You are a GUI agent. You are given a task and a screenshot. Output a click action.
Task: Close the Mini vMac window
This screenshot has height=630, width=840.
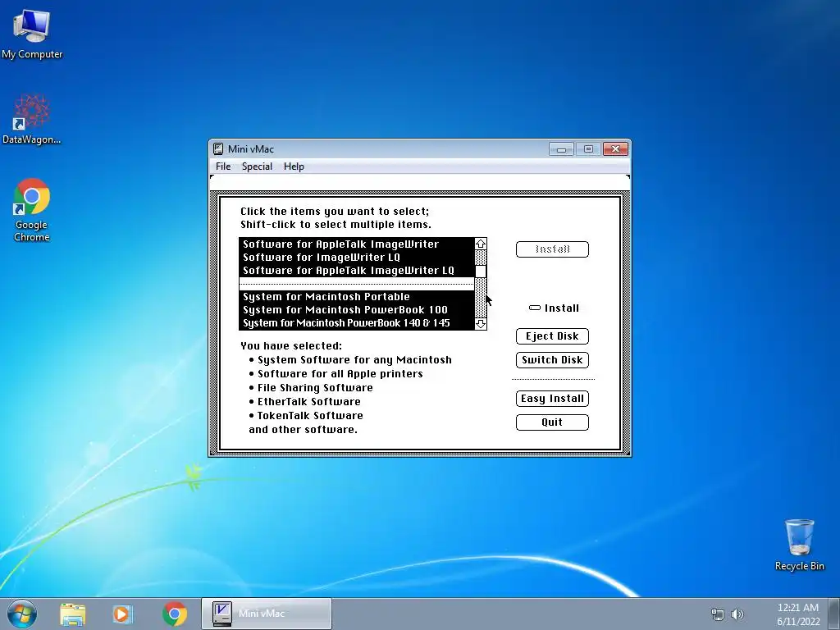point(615,149)
